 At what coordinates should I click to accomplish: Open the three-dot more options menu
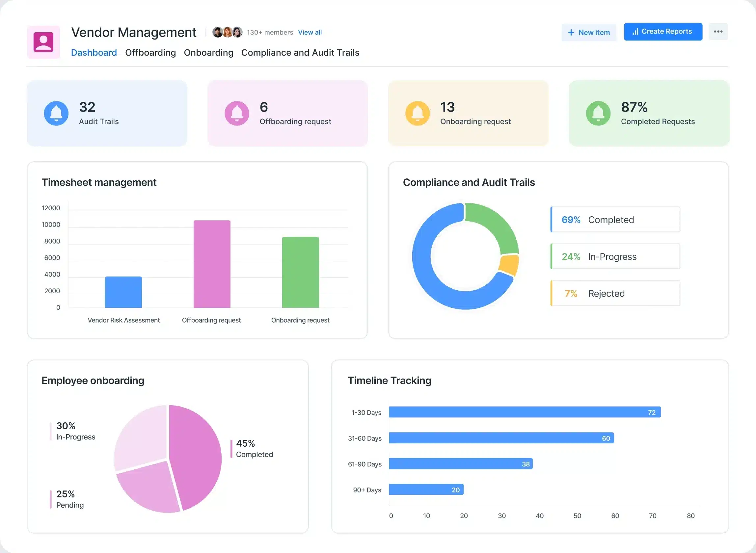(718, 32)
